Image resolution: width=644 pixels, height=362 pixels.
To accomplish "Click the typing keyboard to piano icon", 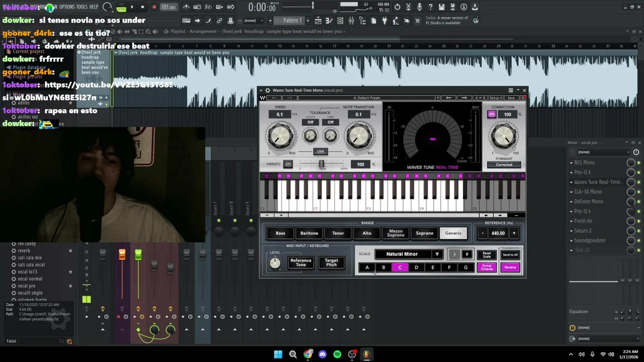I will pyautogui.click(x=186, y=21).
